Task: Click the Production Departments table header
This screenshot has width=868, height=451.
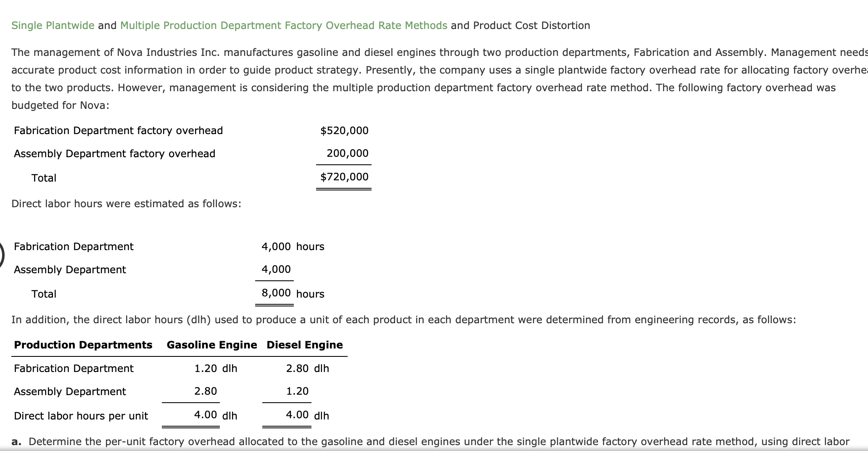Action: click(x=83, y=345)
